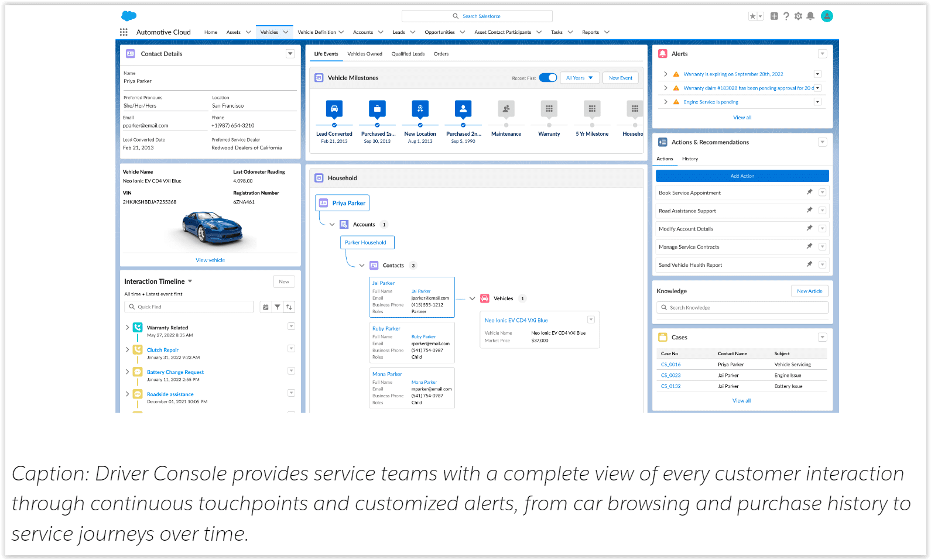Open the help question mark icon
This screenshot has width=931, height=560.
click(786, 16)
